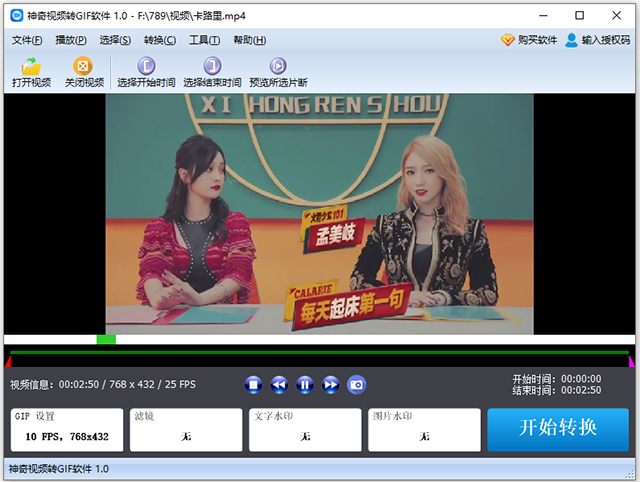Click the app logo in title bar
Viewport: 640px width, 482px height.
click(17, 16)
